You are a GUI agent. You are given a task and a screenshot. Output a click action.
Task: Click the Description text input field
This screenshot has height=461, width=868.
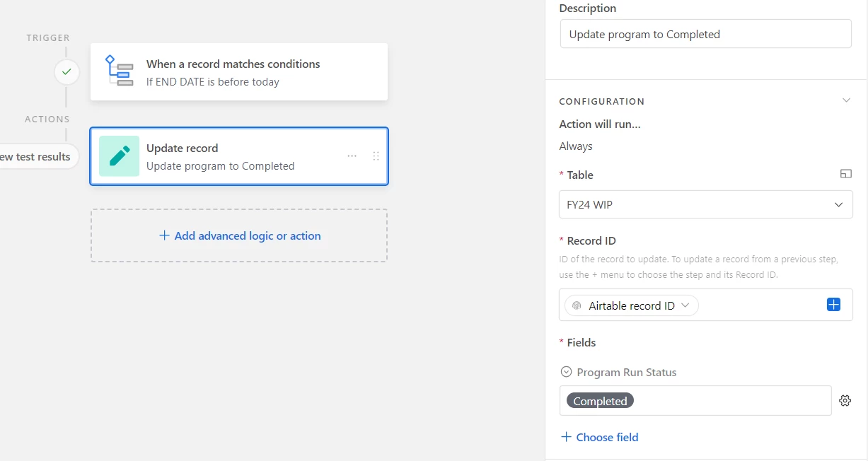[705, 34]
